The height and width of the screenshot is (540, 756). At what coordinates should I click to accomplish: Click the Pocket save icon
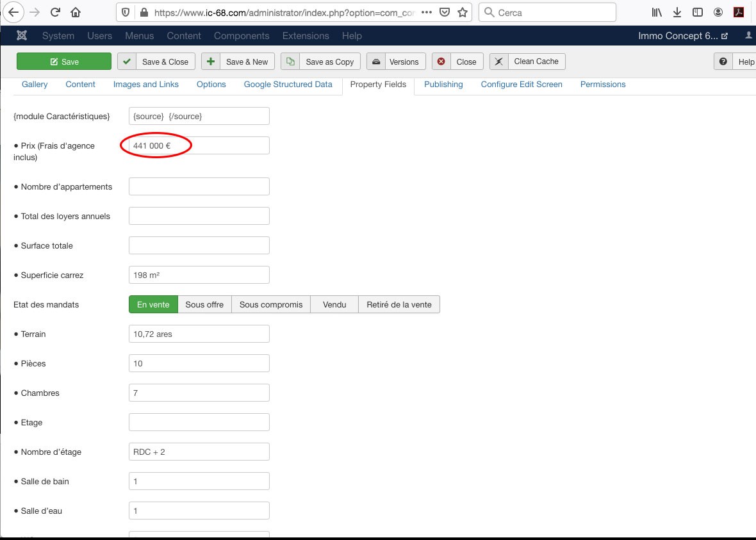445,13
